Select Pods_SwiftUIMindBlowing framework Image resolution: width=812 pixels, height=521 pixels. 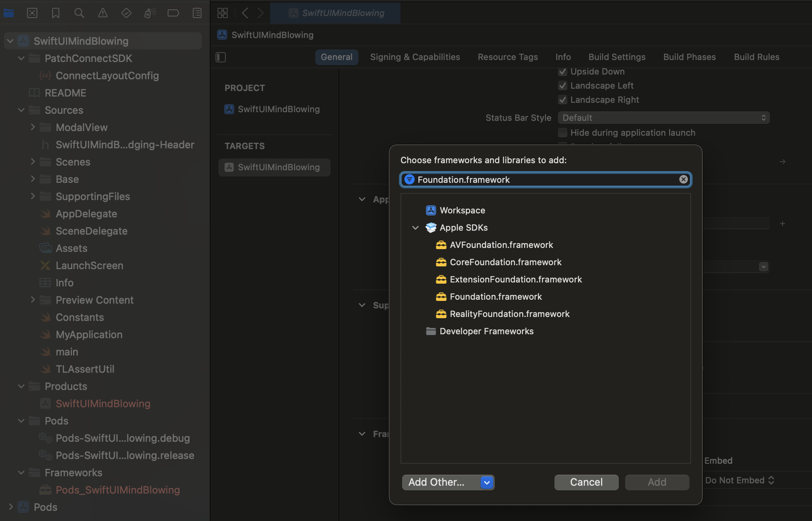[118, 490]
